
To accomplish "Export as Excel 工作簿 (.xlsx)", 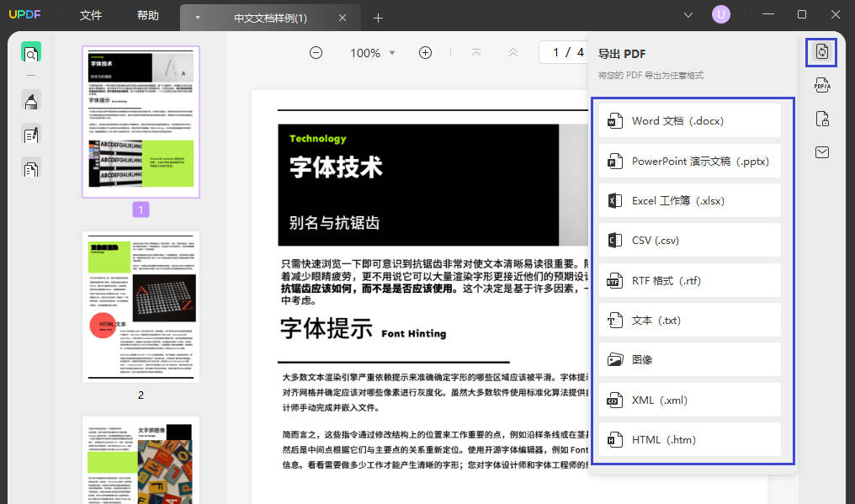I will (689, 201).
